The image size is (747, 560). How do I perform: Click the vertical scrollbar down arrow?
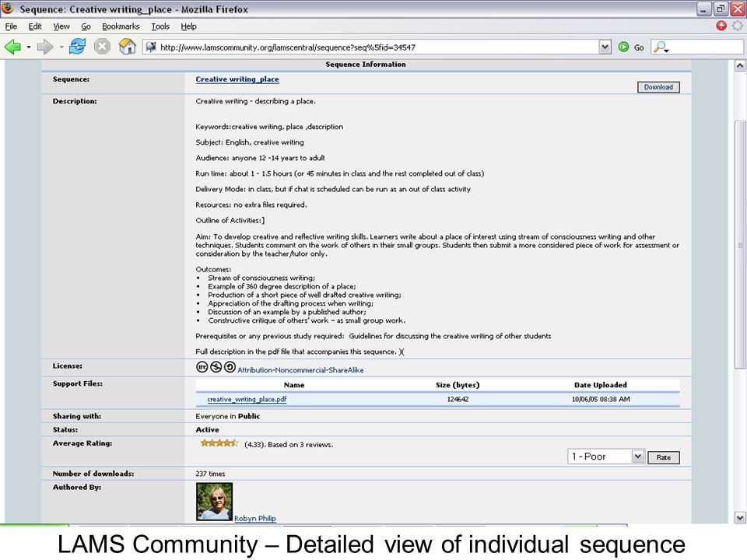pyautogui.click(x=740, y=517)
